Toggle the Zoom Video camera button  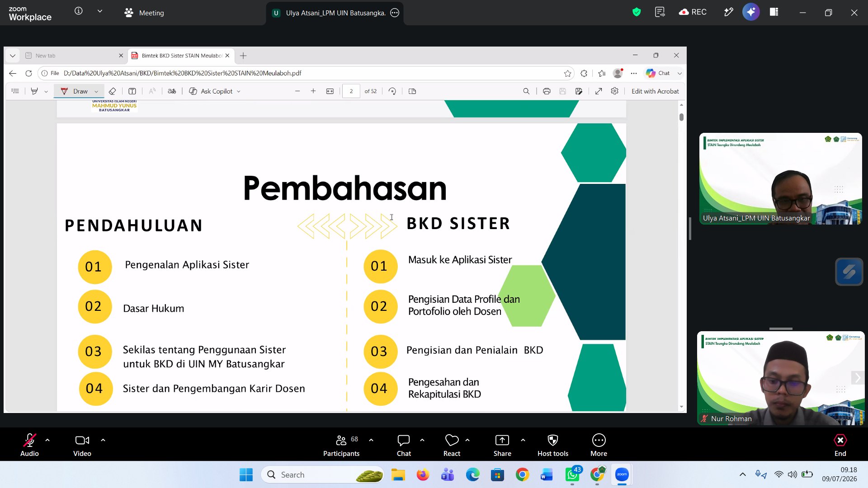point(82,445)
